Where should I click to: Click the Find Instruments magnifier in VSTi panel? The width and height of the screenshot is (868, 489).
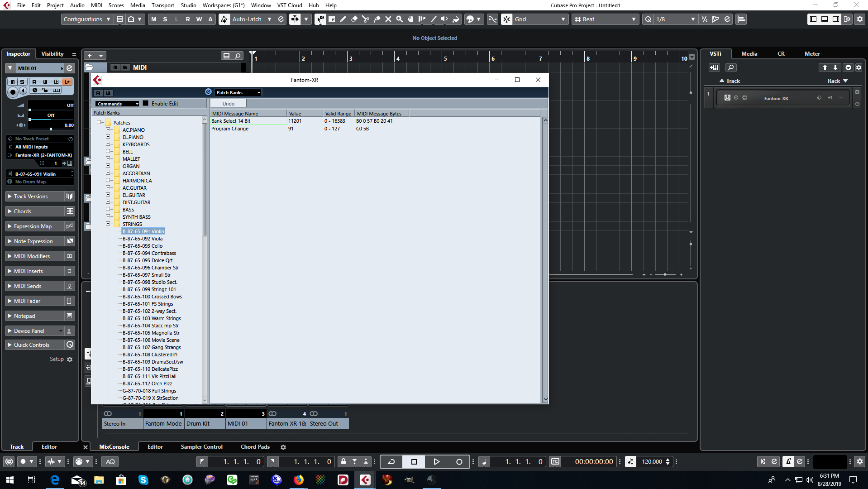pos(731,67)
